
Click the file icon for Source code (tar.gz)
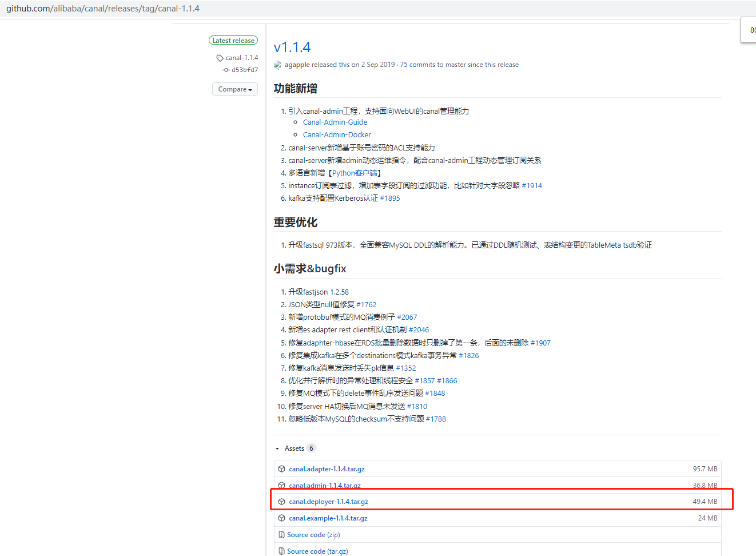pos(281,551)
